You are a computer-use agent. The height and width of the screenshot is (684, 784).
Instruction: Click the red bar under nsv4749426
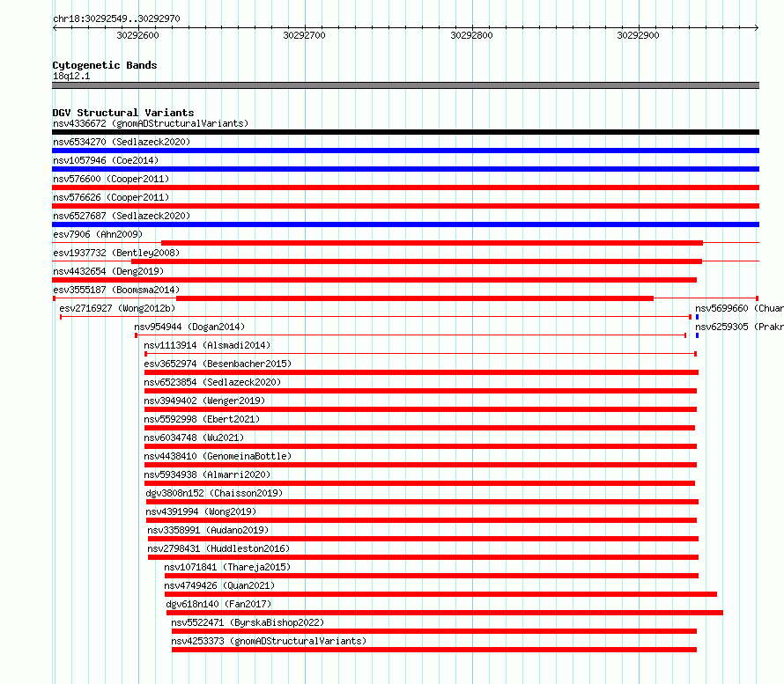440,594
